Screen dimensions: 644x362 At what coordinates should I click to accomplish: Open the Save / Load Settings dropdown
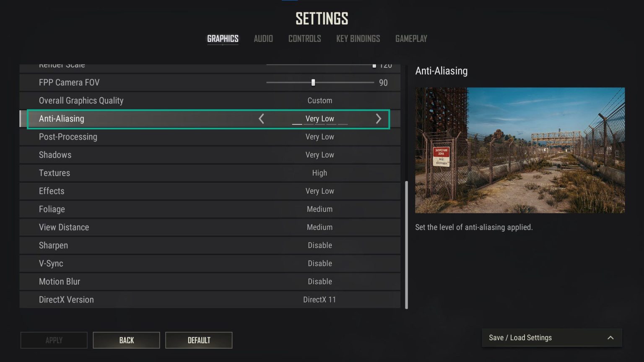point(552,338)
